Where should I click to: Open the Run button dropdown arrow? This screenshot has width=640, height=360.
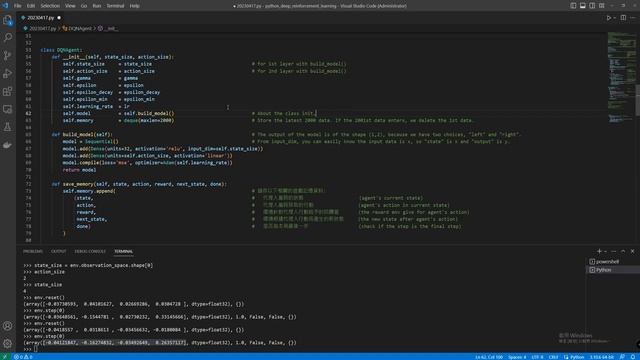click(x=615, y=18)
